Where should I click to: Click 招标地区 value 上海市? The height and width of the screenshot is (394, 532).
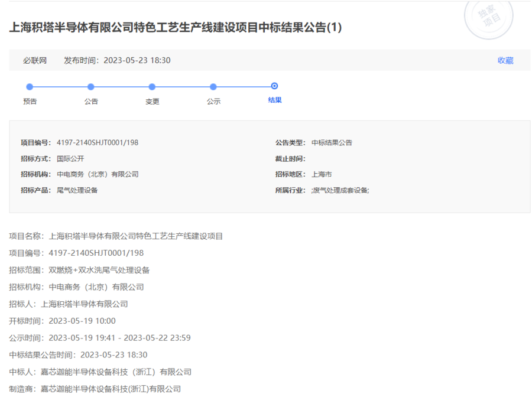[x=322, y=174]
